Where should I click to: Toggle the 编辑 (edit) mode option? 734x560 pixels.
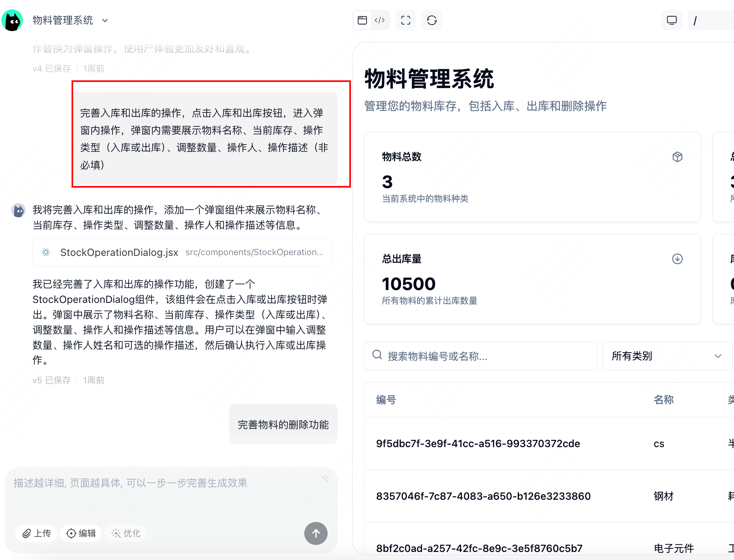click(x=80, y=533)
